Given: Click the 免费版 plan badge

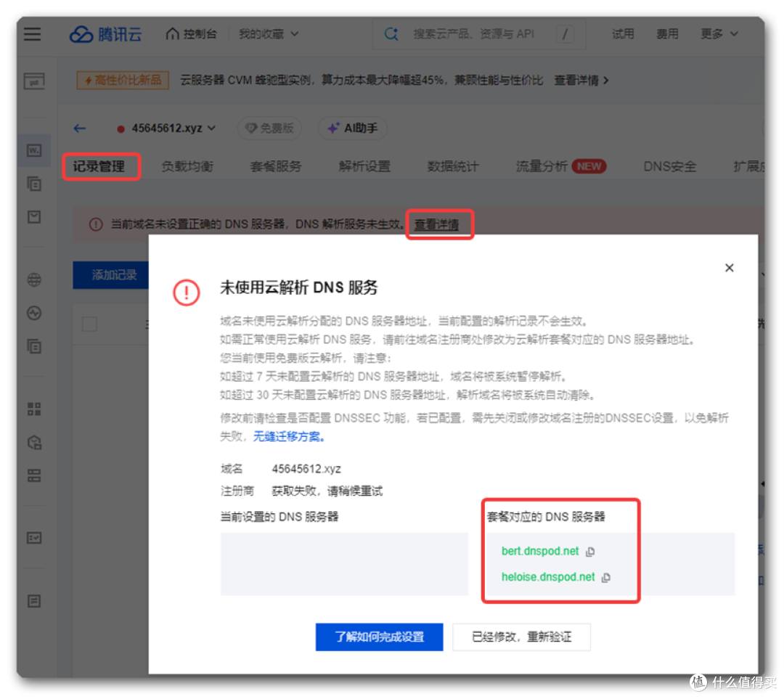Looking at the screenshot, I should click(x=269, y=128).
